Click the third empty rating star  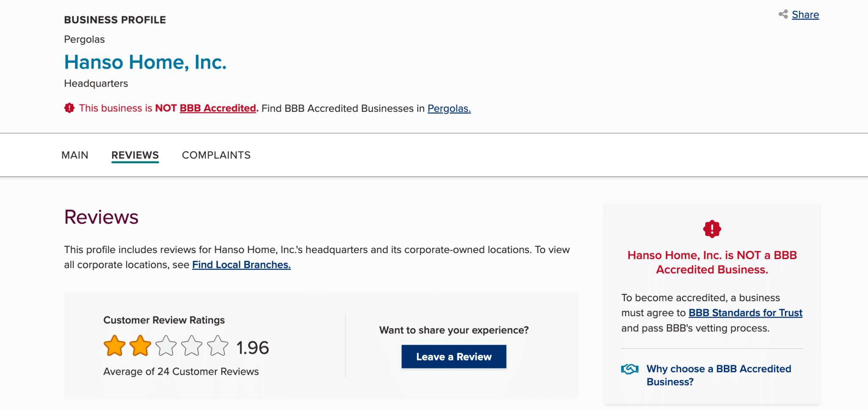click(x=166, y=346)
